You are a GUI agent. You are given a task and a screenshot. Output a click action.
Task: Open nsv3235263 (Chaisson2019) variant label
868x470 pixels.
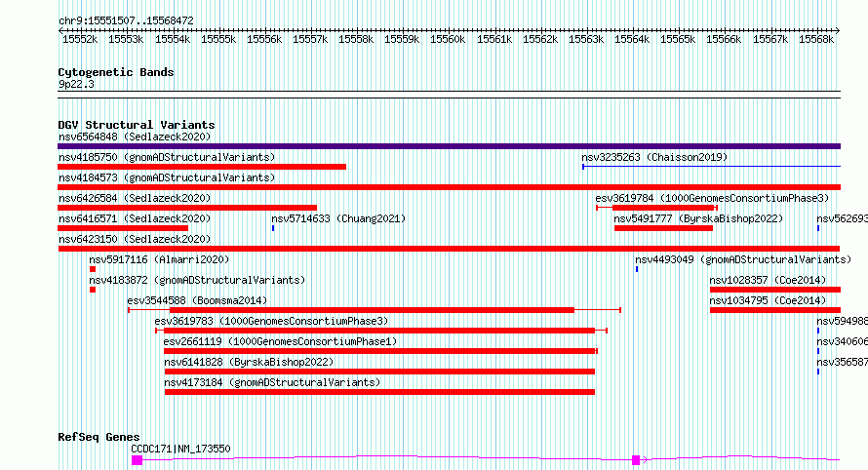[654, 157]
